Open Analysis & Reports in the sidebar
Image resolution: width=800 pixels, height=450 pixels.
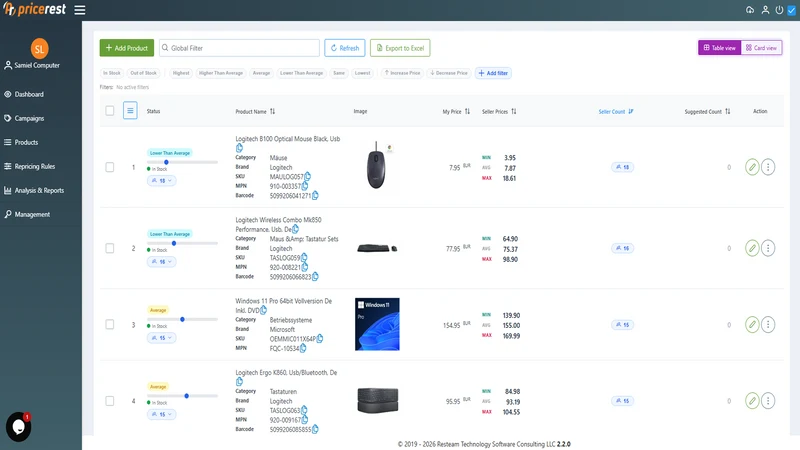pos(39,190)
